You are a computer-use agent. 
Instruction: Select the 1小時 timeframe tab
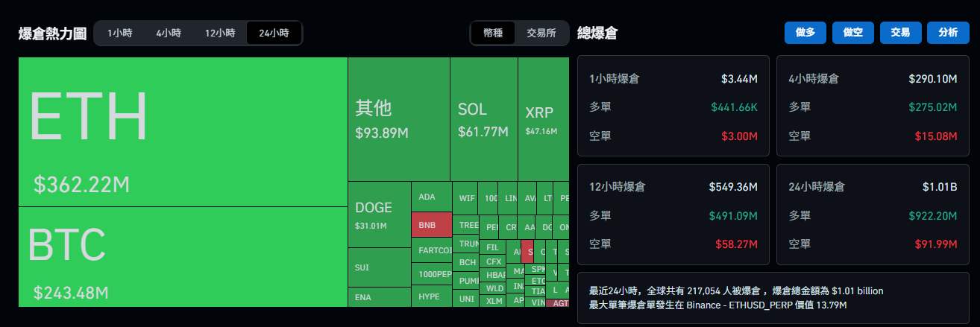119,33
